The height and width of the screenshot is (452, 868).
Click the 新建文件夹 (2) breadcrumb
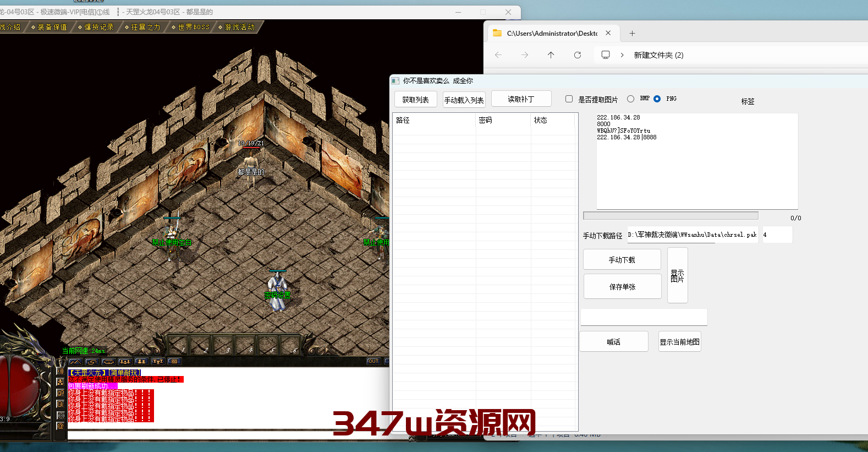coord(658,55)
